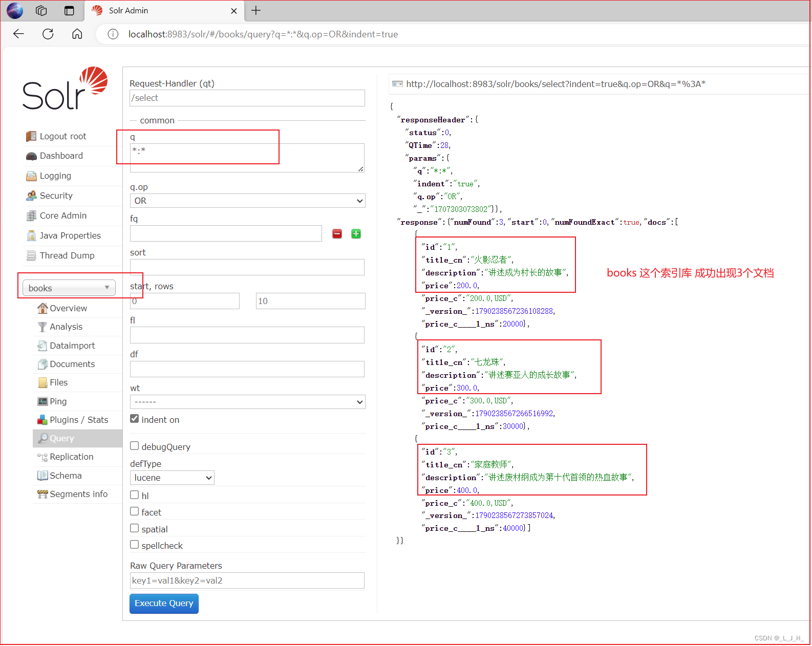
Task: Open the defType lucene dropdown
Action: pyautogui.click(x=172, y=478)
